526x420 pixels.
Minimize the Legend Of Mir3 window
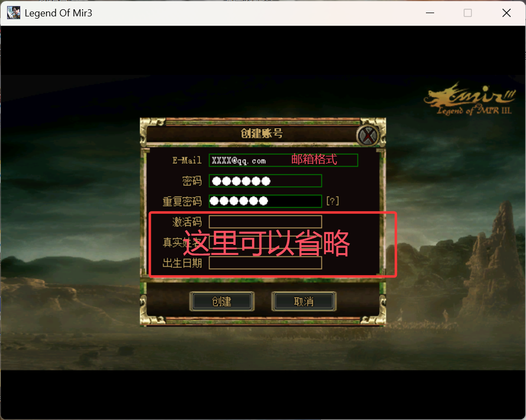430,13
